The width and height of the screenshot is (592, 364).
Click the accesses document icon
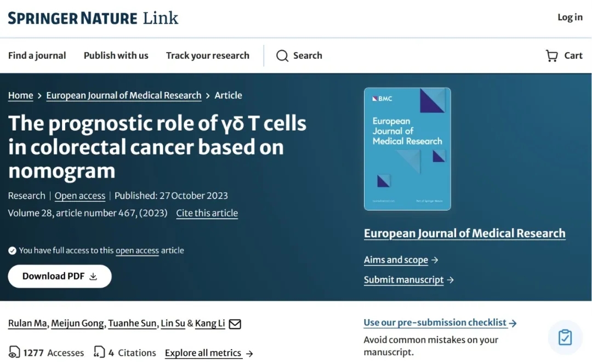[x=14, y=352]
